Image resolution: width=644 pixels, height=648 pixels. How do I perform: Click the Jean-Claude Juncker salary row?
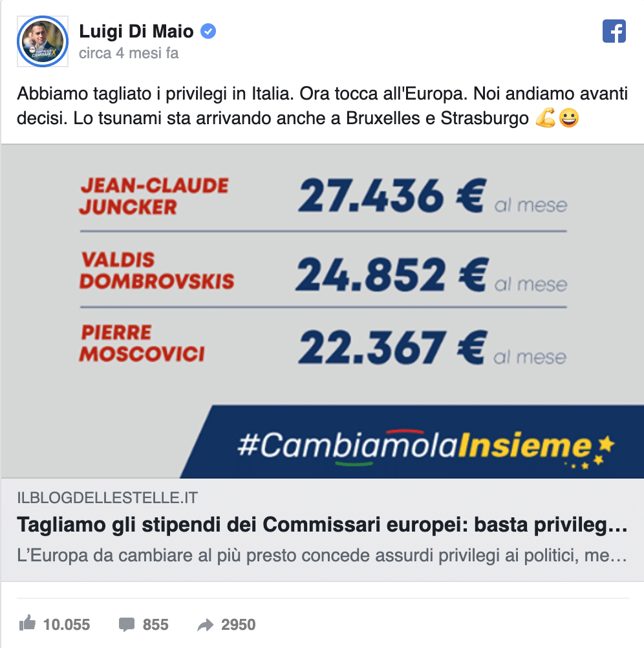(x=322, y=196)
